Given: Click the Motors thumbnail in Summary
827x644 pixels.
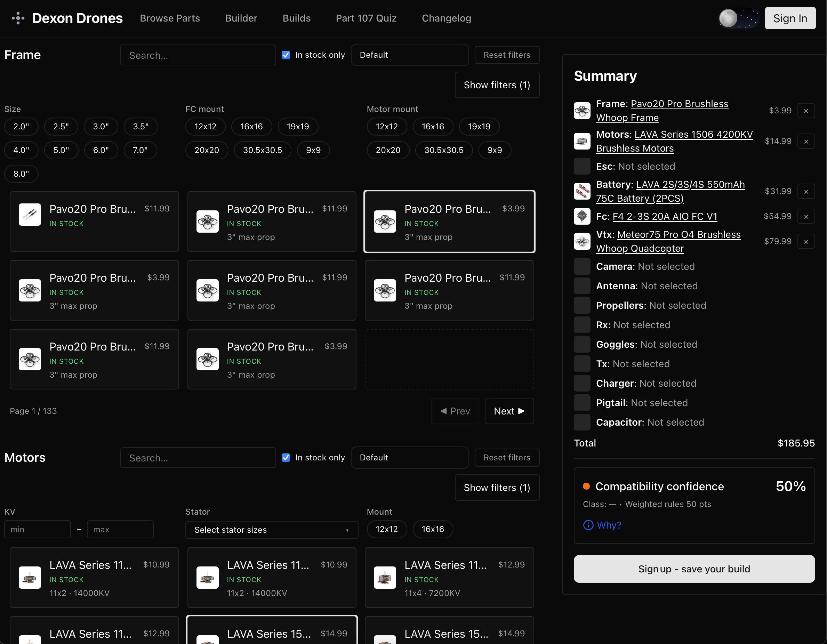Looking at the screenshot, I should pos(582,142).
